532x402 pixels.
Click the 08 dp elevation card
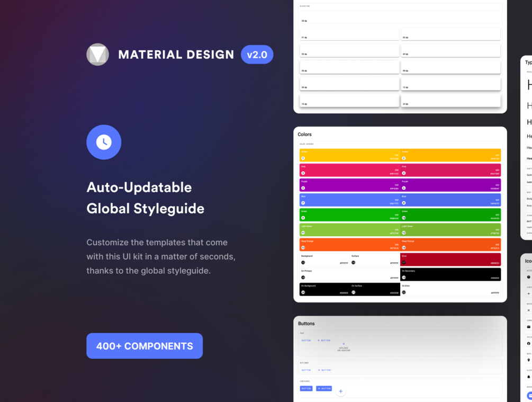coord(450,67)
